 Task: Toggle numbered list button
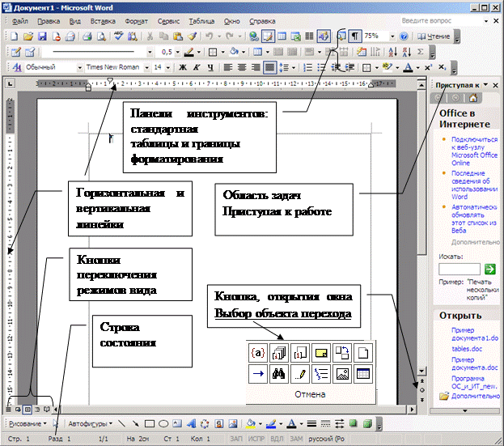point(308,67)
